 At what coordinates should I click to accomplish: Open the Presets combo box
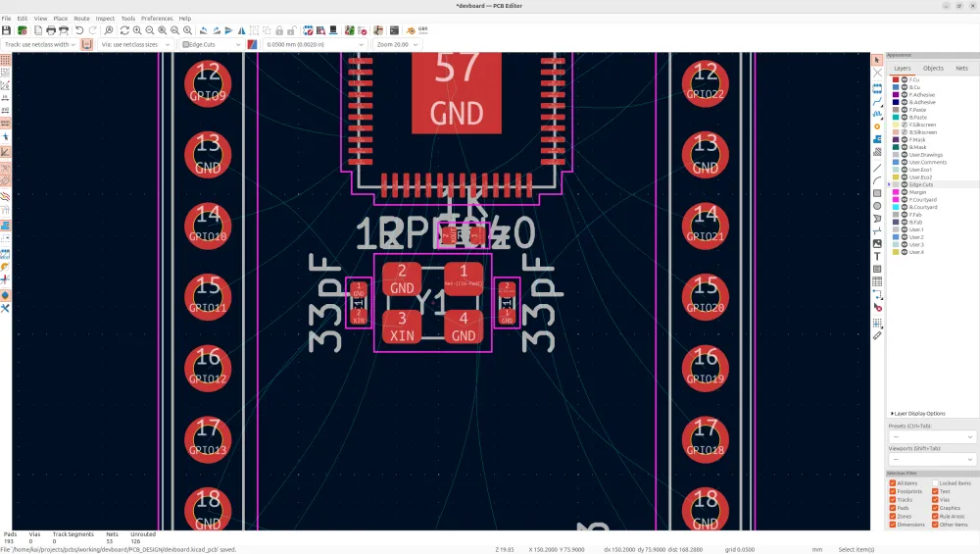(931, 437)
